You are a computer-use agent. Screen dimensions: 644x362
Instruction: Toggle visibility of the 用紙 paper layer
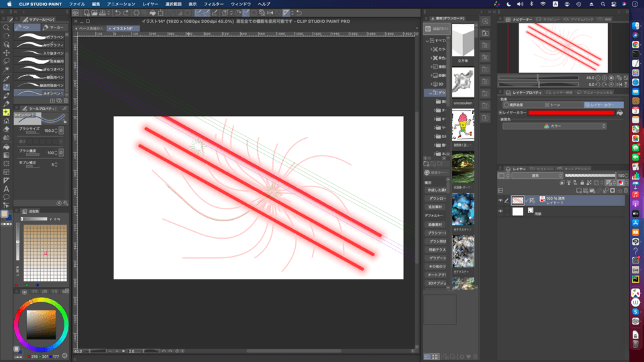[x=500, y=211]
